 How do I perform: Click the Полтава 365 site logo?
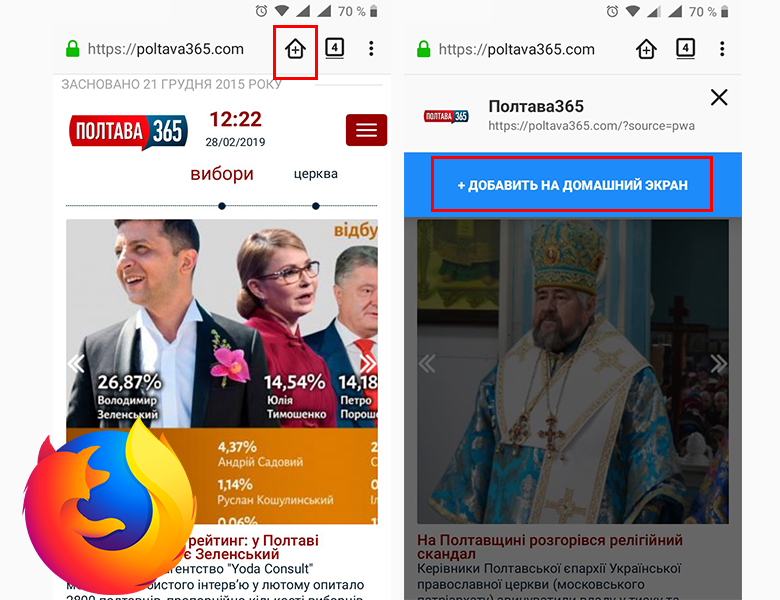(128, 131)
